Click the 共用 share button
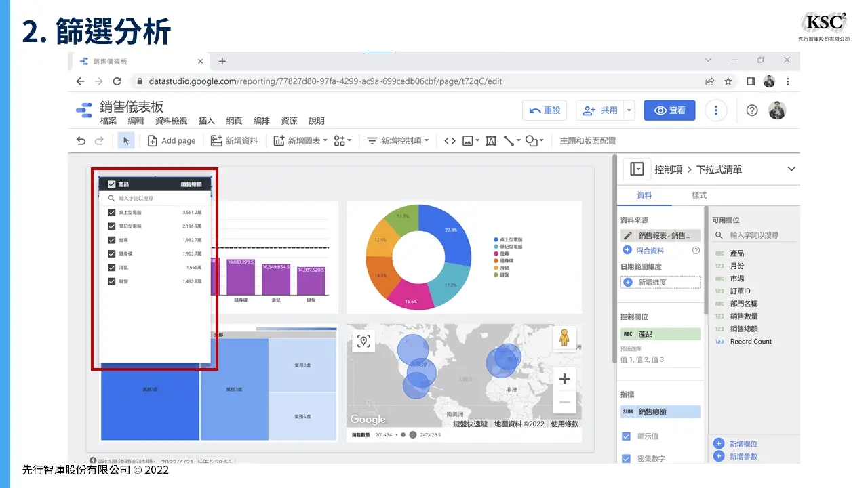Screen dimensions: 868x488 click(600, 110)
